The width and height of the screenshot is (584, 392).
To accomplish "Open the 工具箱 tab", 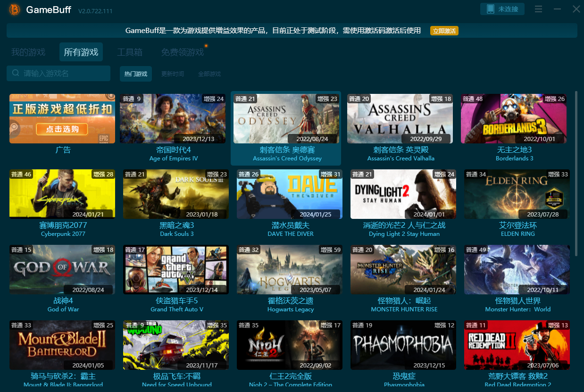I will 130,52.
